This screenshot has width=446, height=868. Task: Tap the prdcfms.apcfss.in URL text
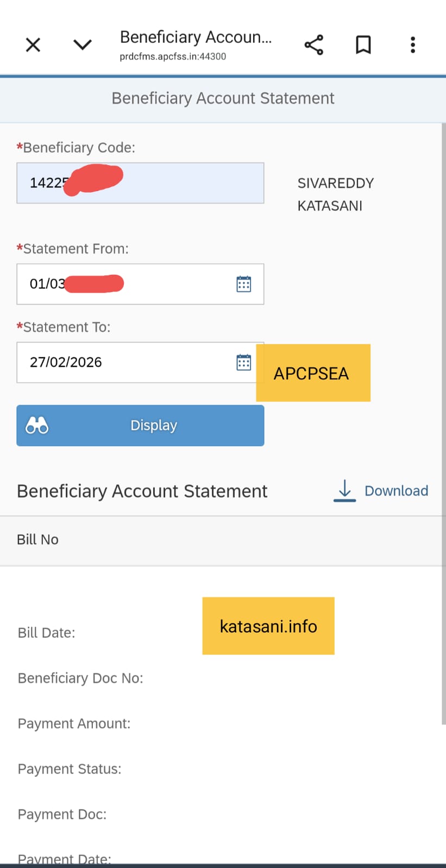pos(173,56)
